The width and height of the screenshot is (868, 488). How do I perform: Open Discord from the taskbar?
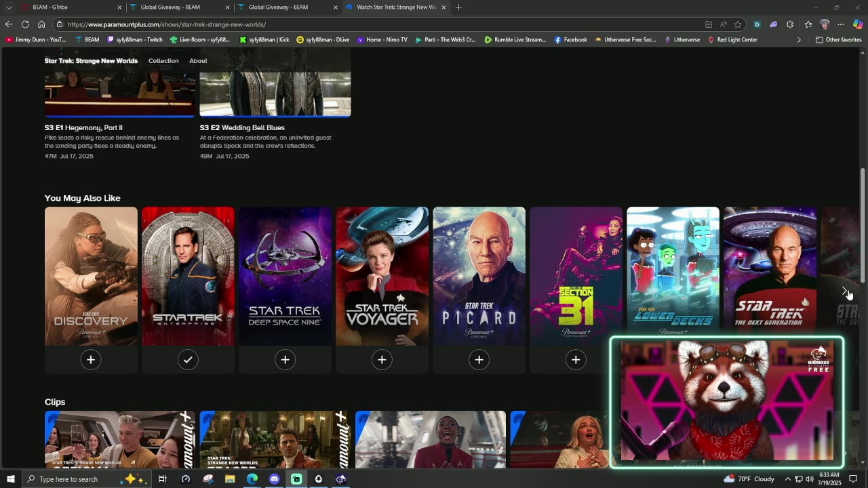tap(274, 479)
